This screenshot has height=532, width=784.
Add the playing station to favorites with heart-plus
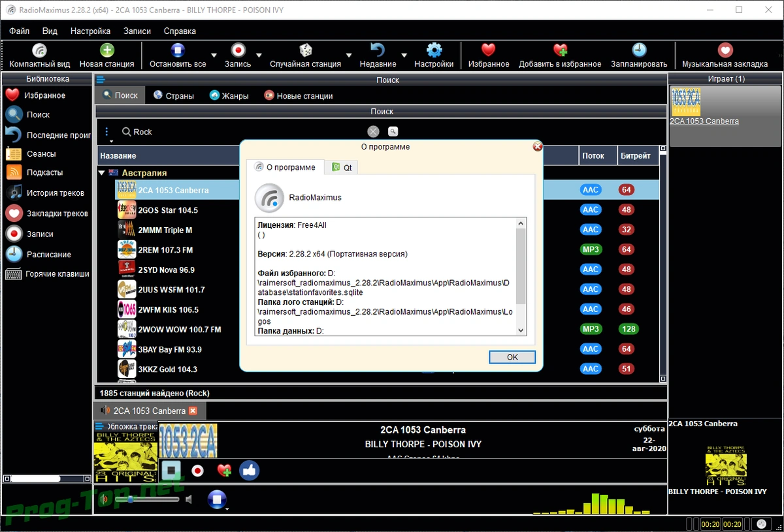pos(223,470)
